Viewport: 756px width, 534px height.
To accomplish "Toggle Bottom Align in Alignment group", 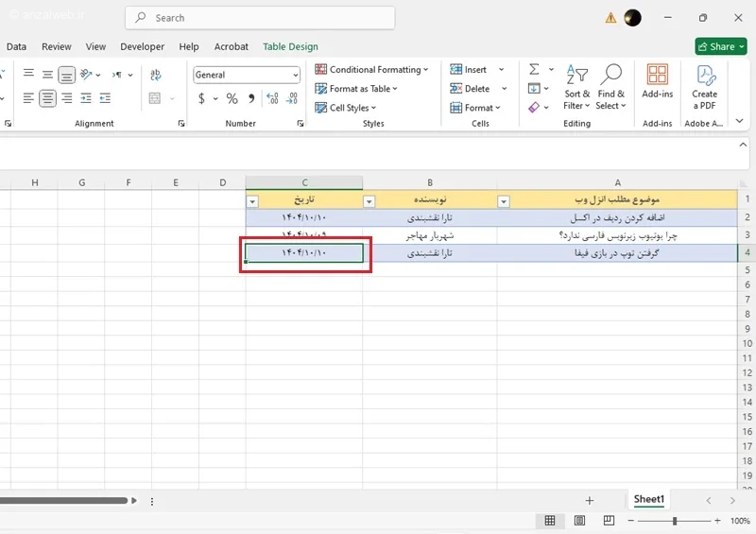I will 66,75.
